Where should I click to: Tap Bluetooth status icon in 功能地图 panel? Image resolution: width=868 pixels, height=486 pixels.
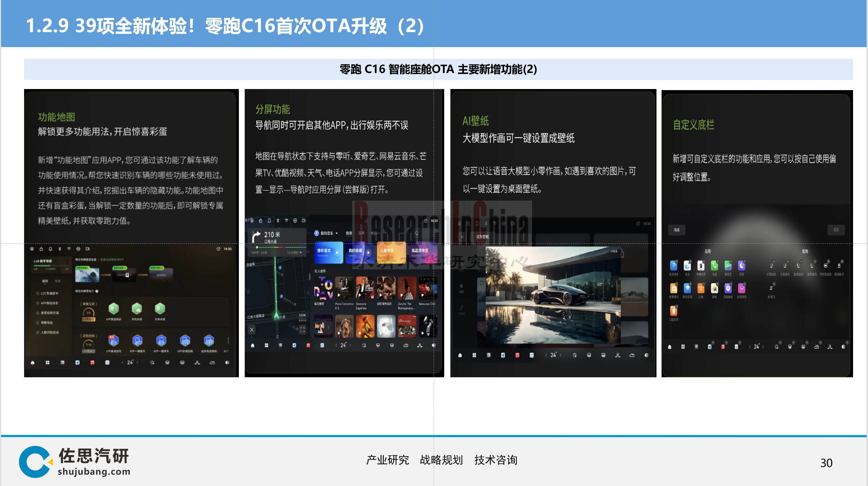tap(60, 249)
